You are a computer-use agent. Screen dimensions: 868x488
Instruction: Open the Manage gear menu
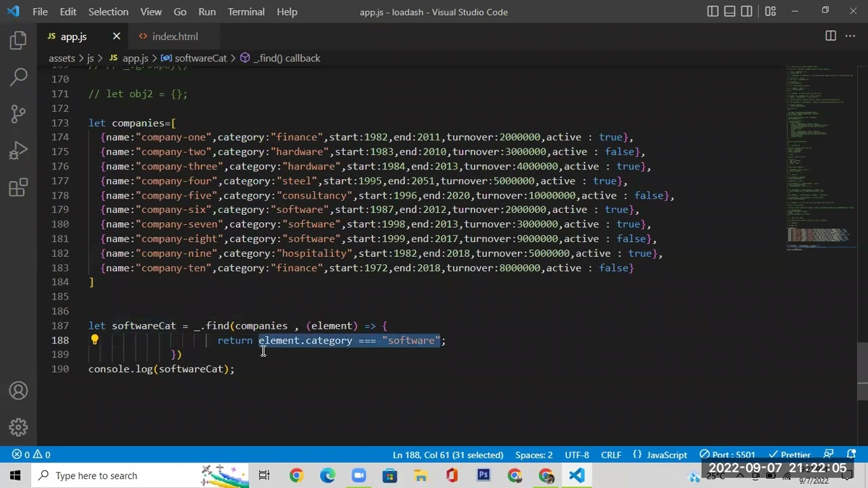tap(18, 427)
